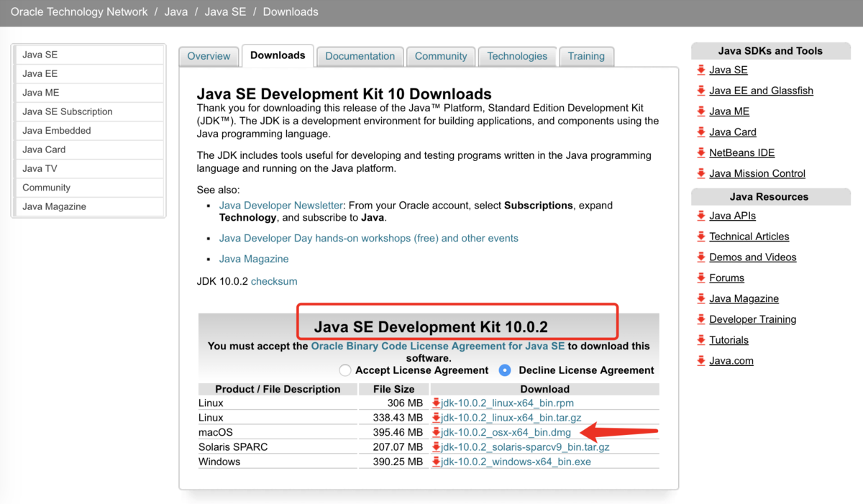Go to Java SE breadcrumb link

coord(225,12)
